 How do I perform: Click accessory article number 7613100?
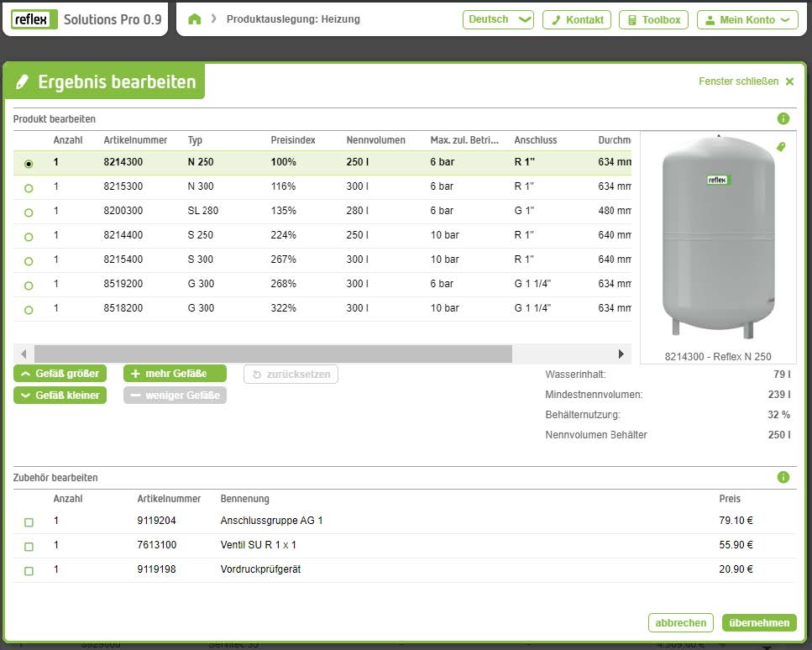[x=156, y=545]
